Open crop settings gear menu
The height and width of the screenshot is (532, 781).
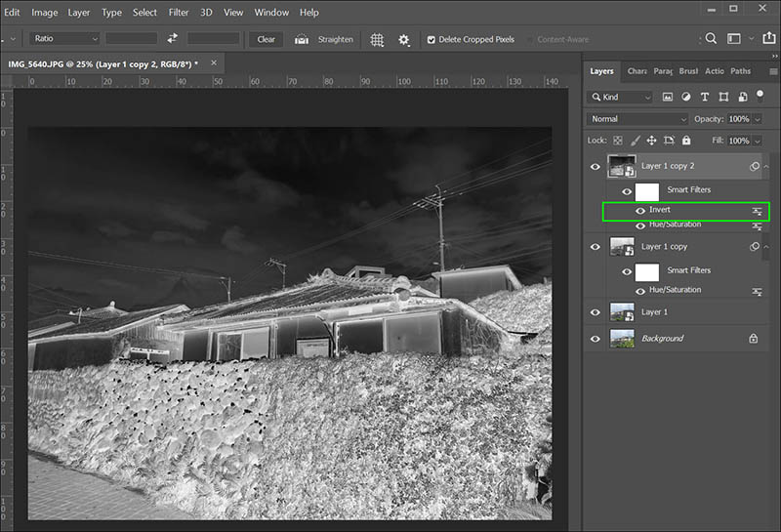click(x=404, y=39)
